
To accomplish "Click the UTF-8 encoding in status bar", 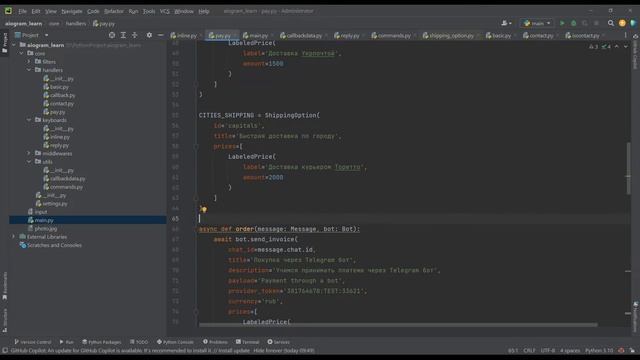I will tap(547, 351).
